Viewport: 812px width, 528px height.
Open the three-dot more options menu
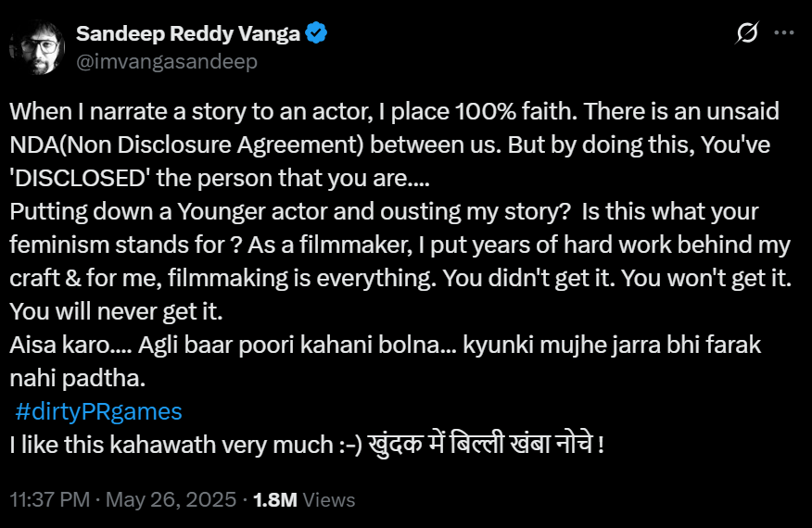point(783,32)
